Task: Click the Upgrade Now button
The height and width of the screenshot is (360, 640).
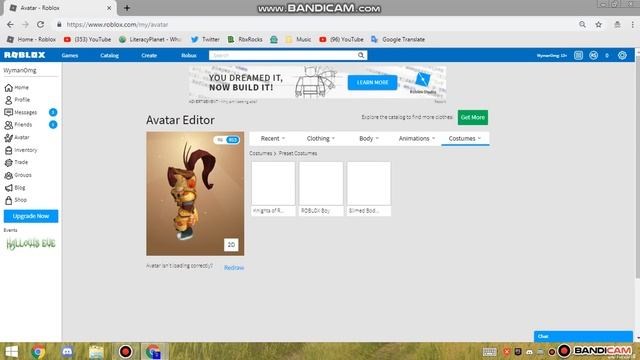Action: coord(31,216)
